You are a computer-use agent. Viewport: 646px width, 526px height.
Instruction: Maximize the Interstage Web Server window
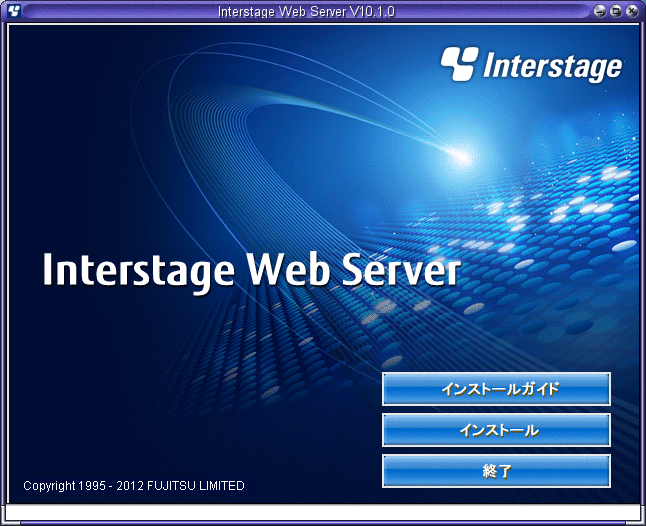point(616,11)
